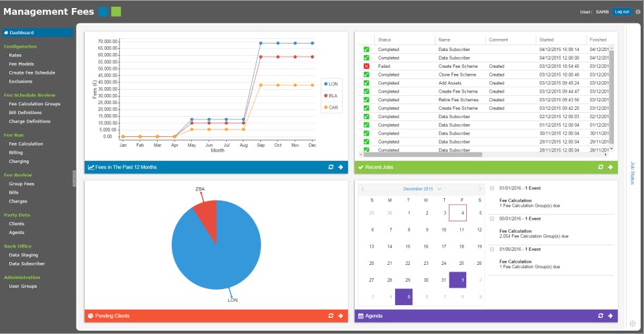Refresh the Pending Clients panel
This screenshot has width=644, height=334.
click(x=331, y=316)
